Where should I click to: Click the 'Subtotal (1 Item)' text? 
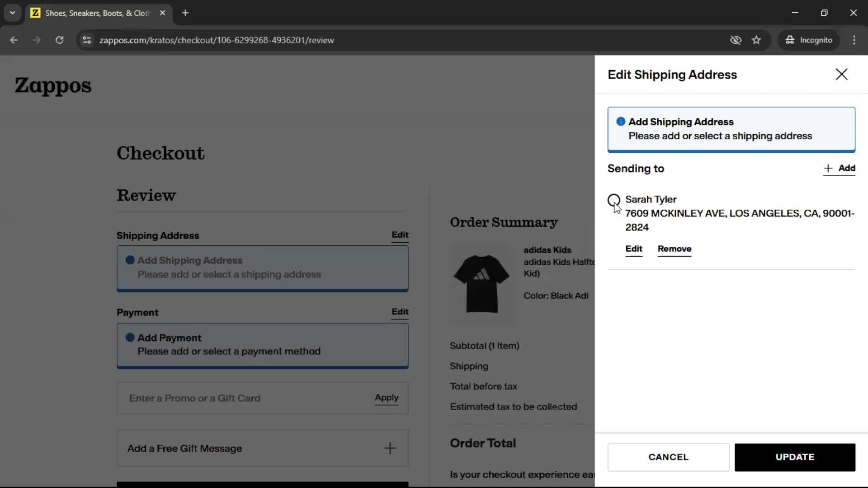pos(484,346)
